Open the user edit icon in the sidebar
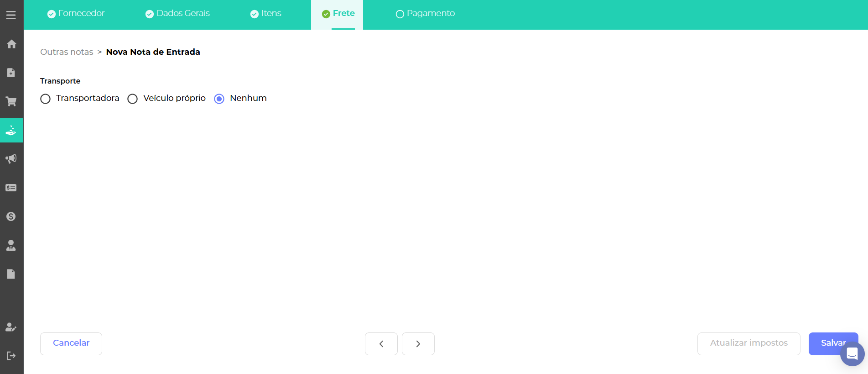868x374 pixels. 11,327
